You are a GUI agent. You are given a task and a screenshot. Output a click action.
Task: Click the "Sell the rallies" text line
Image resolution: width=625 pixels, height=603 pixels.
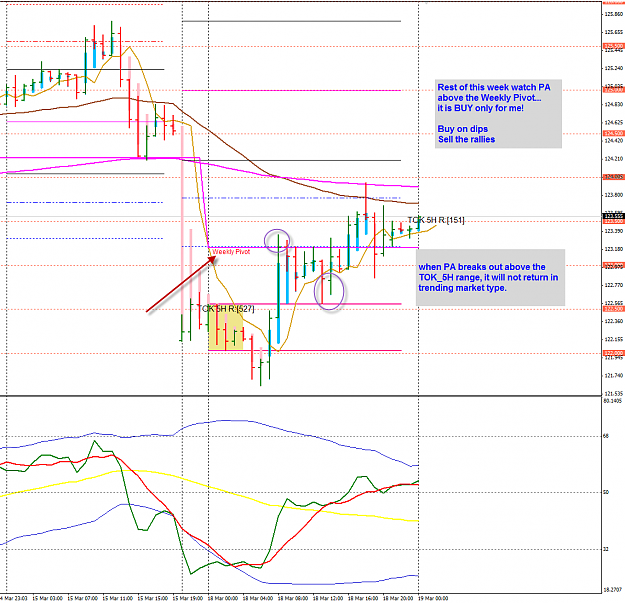[x=466, y=139]
